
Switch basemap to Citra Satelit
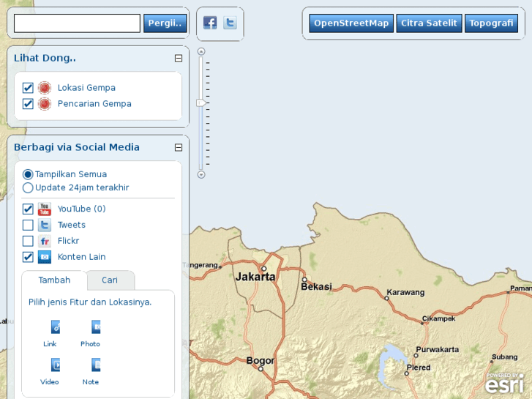click(x=429, y=23)
